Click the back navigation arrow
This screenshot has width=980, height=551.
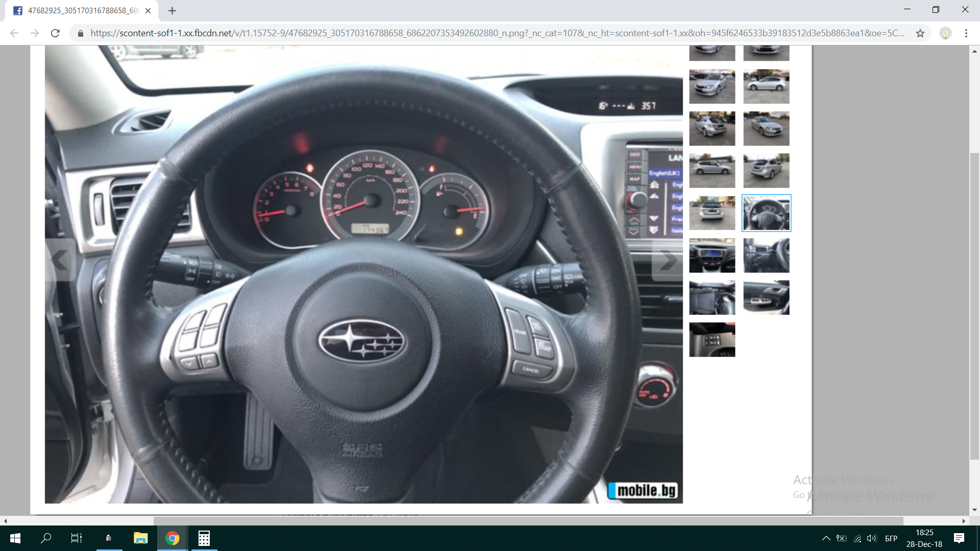[x=14, y=33]
